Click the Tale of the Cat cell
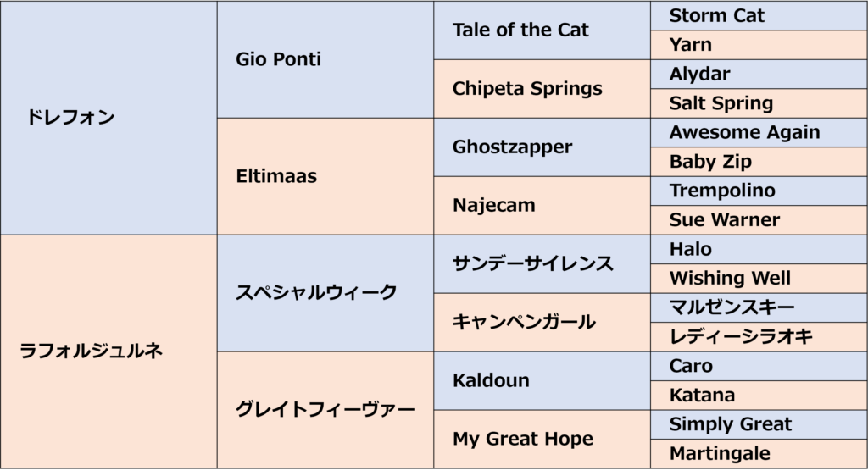This screenshot has width=868, height=476. point(542,30)
